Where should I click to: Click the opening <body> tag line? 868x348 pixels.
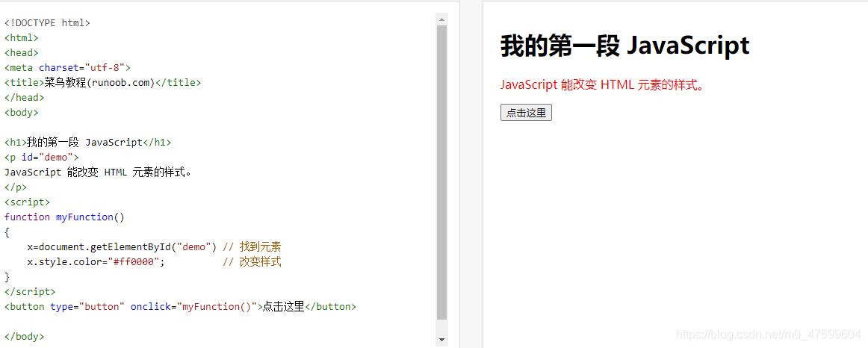point(22,113)
